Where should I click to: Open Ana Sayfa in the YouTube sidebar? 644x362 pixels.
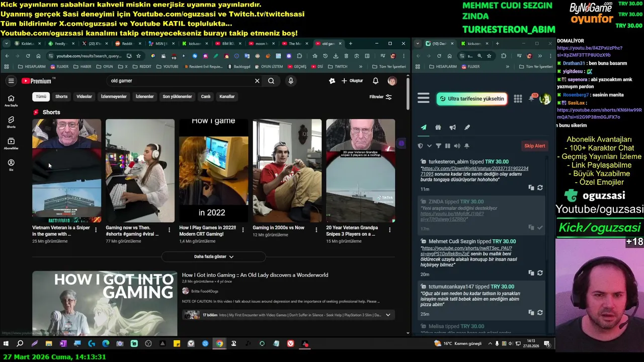pyautogui.click(x=11, y=101)
